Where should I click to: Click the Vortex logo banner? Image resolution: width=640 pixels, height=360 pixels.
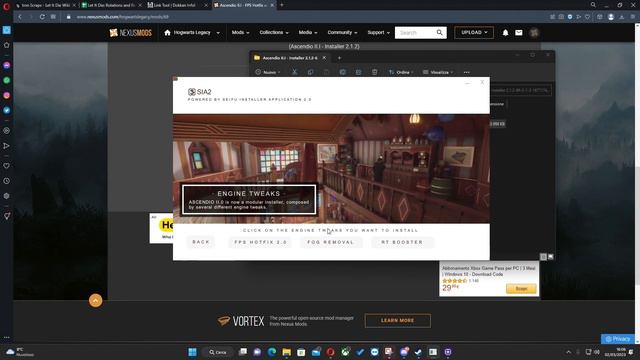241,321
